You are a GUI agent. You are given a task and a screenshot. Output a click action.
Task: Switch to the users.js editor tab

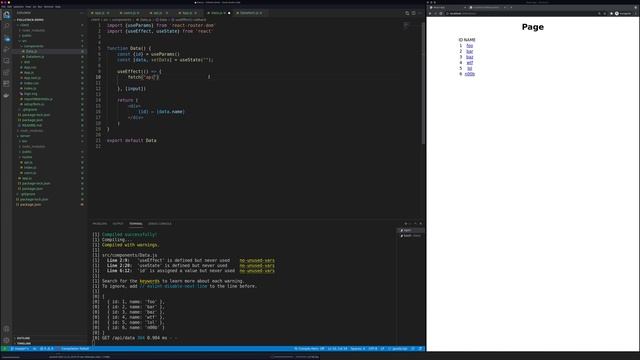click(129, 13)
